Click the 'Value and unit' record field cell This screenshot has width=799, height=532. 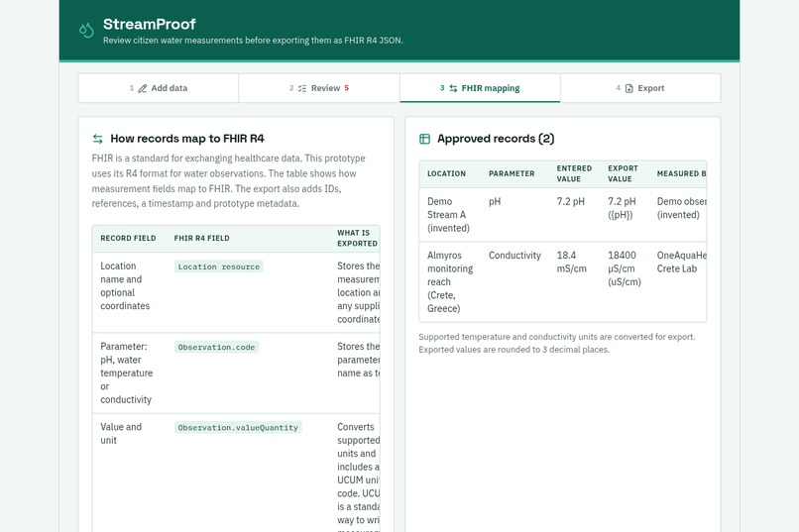click(121, 433)
